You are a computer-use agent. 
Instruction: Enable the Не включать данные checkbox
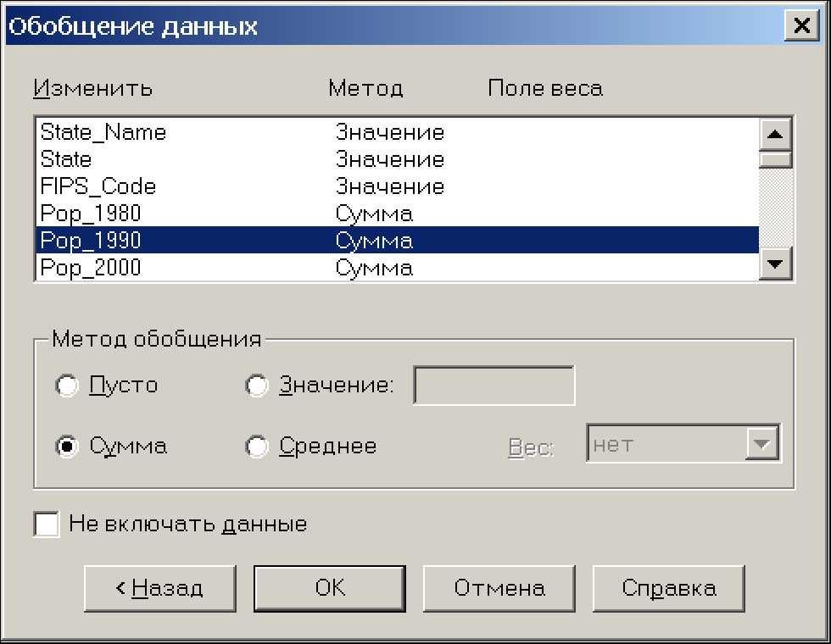[x=47, y=525]
